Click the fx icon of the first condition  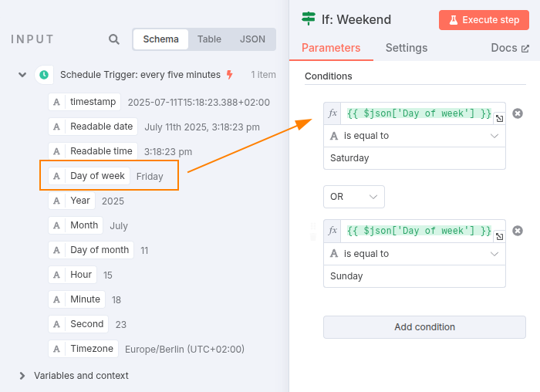[332, 113]
